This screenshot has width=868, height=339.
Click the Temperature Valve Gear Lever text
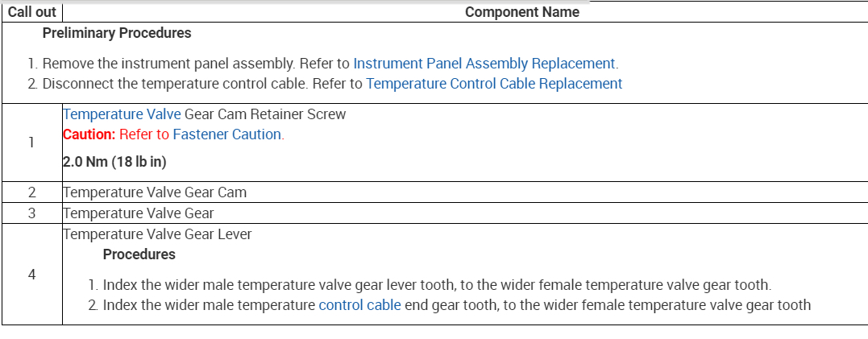click(157, 234)
